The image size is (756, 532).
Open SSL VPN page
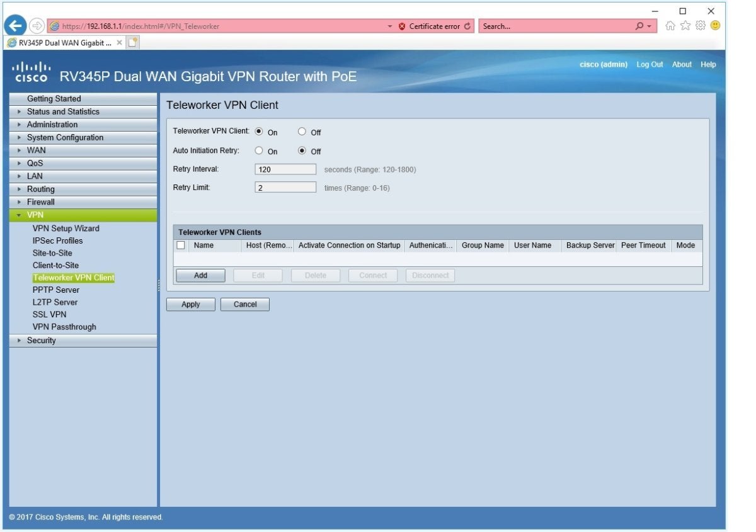pyautogui.click(x=49, y=314)
